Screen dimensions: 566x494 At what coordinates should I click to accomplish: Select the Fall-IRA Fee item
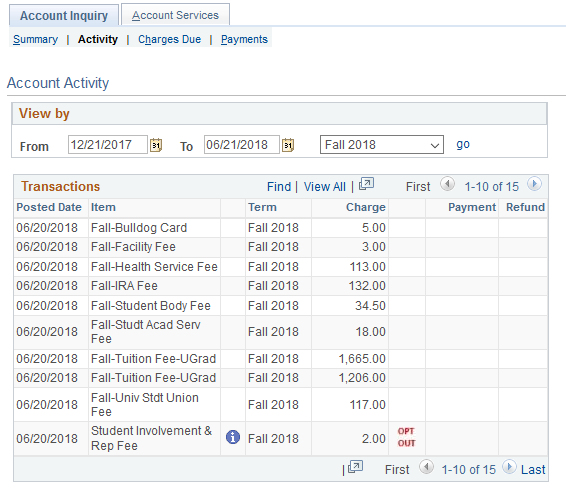click(124, 286)
